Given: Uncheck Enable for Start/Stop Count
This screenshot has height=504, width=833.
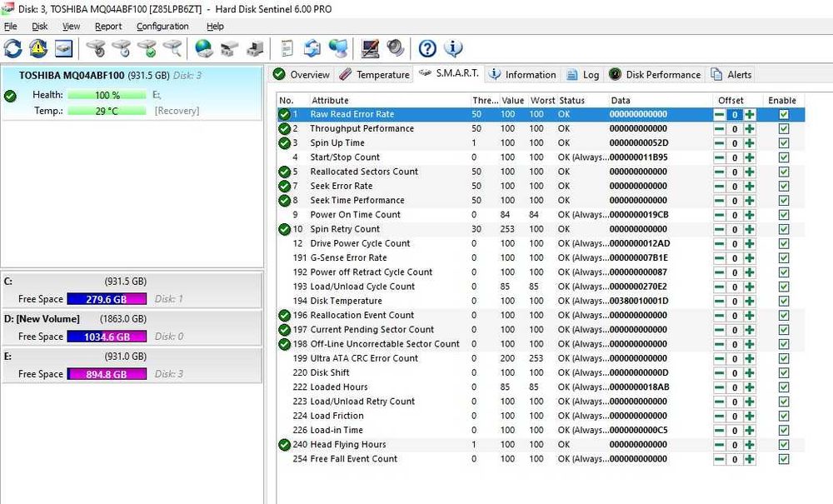Looking at the screenshot, I should 784,157.
